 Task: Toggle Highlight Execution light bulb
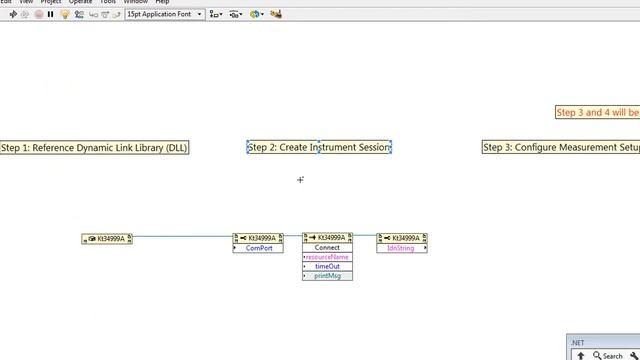click(65, 14)
